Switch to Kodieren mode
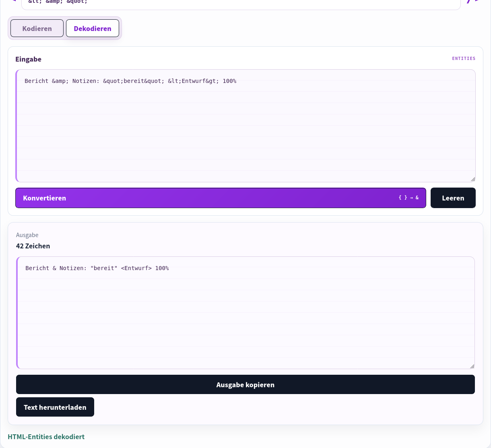 pos(37,28)
